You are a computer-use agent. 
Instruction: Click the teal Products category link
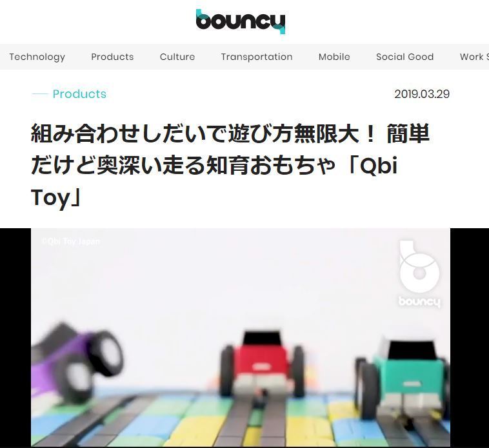point(79,93)
